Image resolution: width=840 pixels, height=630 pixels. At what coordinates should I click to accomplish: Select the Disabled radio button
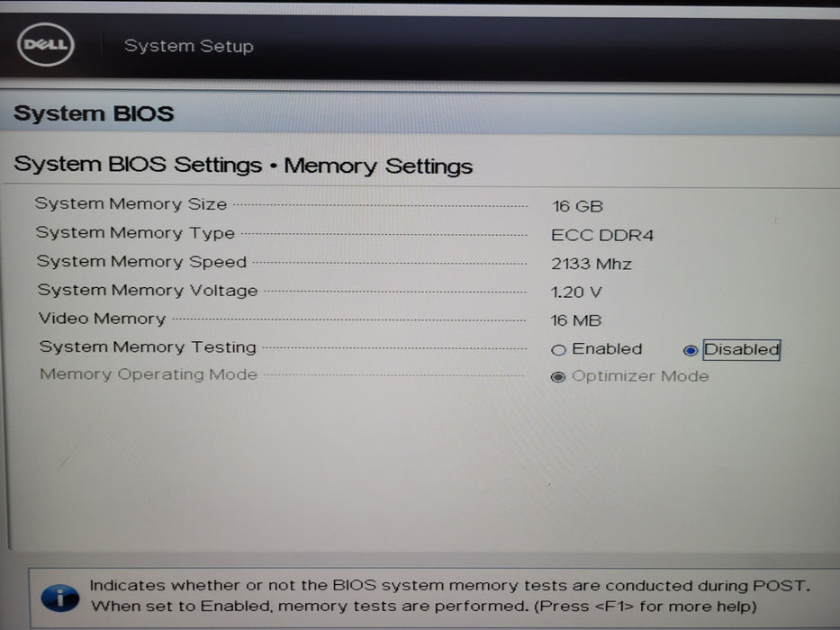click(x=690, y=350)
